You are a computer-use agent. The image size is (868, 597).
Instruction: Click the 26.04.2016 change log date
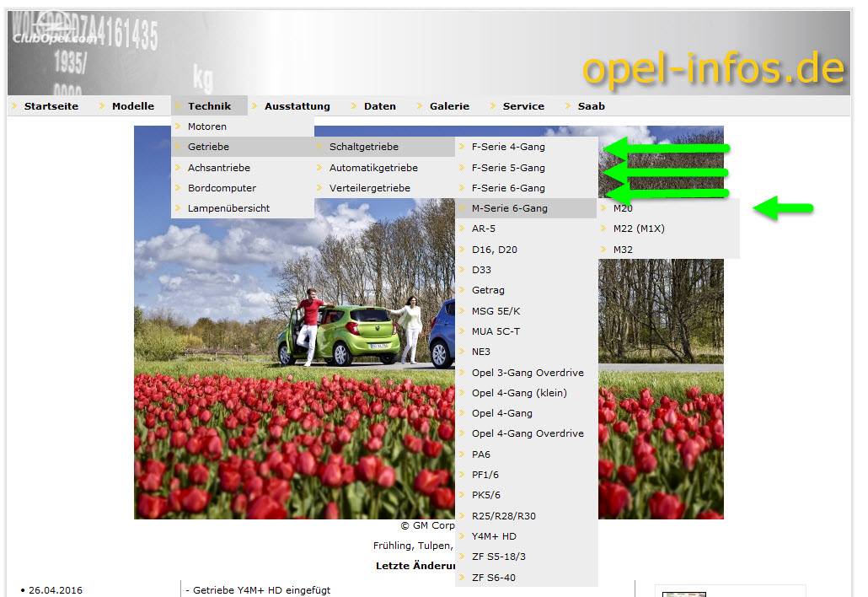coord(56,590)
